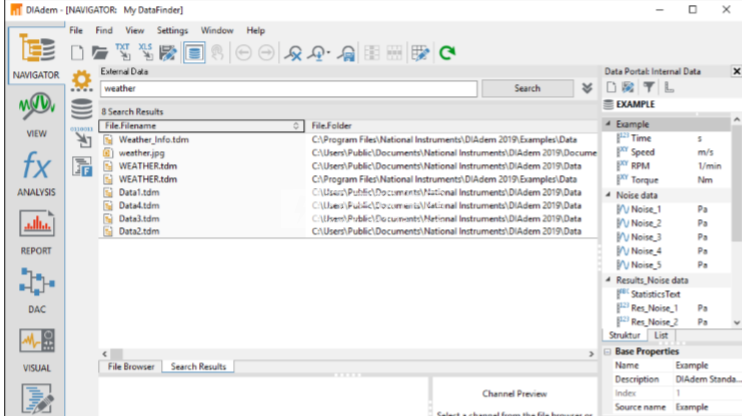Collapse the Base Properties section
742x416 pixels.
point(608,352)
